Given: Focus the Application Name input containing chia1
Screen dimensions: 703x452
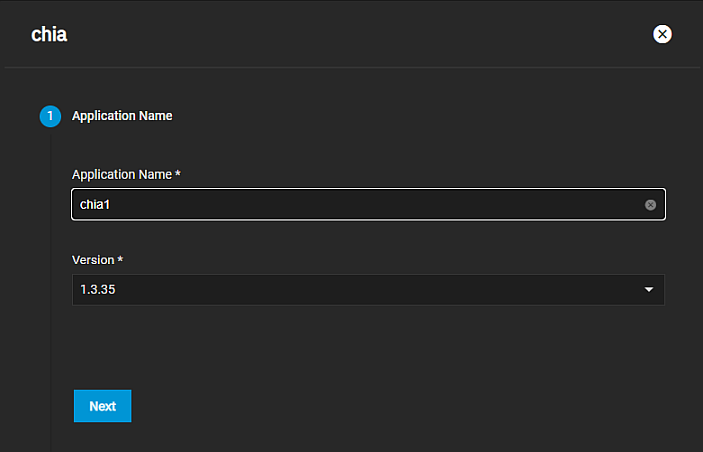Looking at the screenshot, I should pos(368,204).
